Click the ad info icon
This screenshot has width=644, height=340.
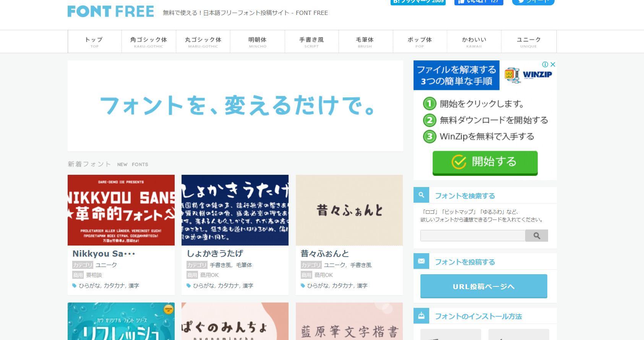point(545,64)
